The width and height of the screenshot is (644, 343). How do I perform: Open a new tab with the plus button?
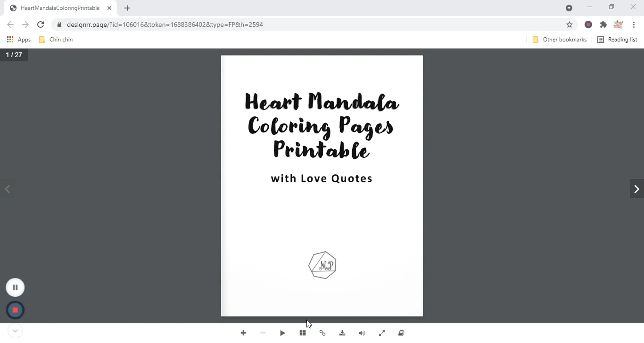[127, 8]
